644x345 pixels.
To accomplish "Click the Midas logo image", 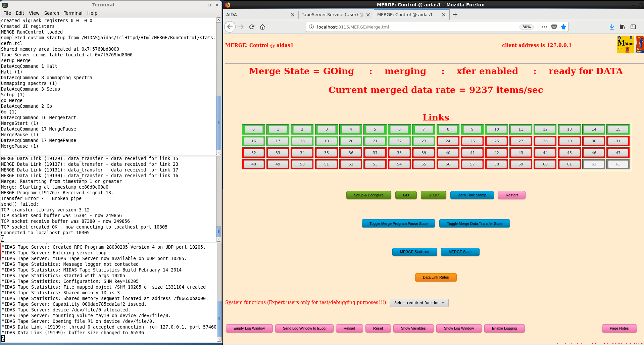I will pos(625,45).
